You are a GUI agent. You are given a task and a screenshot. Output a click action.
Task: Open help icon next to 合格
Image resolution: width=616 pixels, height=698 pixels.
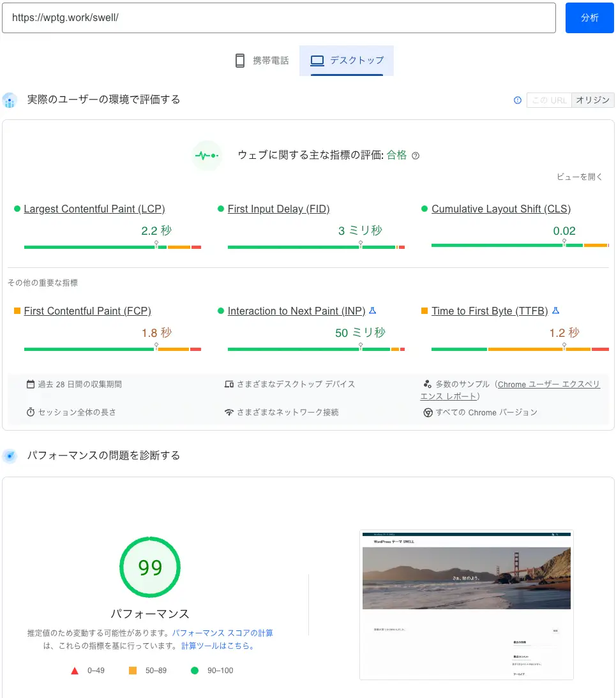tap(416, 156)
